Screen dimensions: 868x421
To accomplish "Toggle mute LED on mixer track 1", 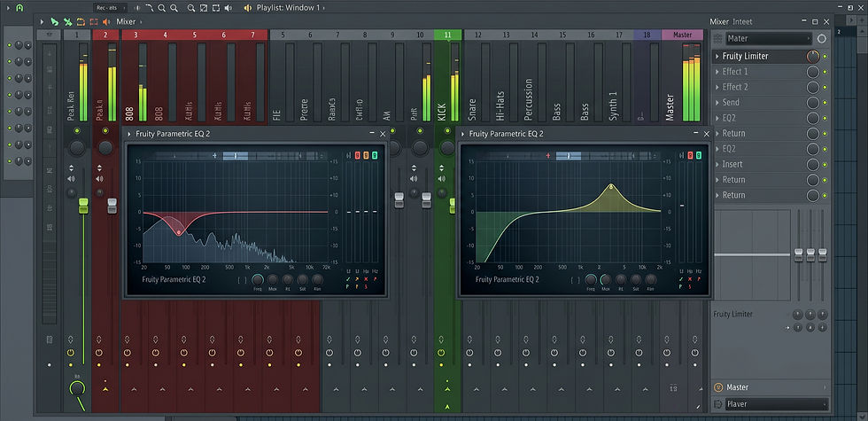I will coord(77,131).
